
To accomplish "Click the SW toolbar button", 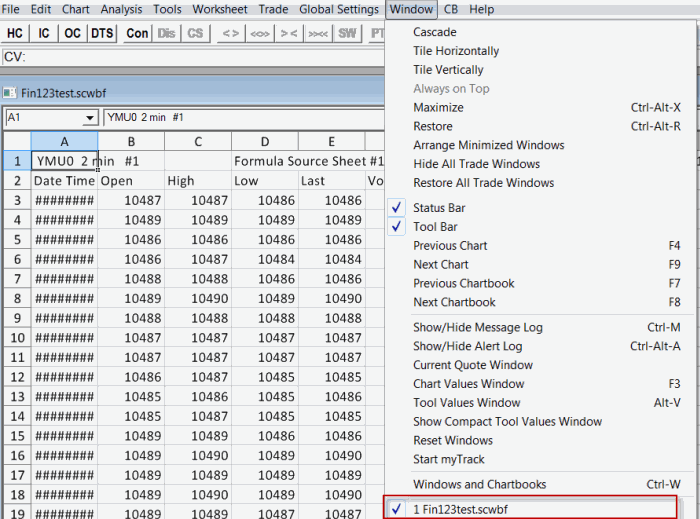I will click(x=347, y=33).
